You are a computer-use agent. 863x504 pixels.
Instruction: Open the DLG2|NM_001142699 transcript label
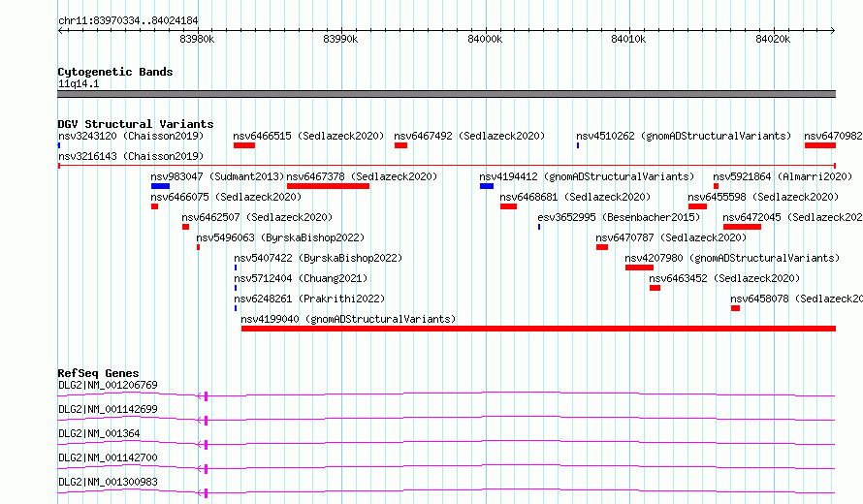108,409
